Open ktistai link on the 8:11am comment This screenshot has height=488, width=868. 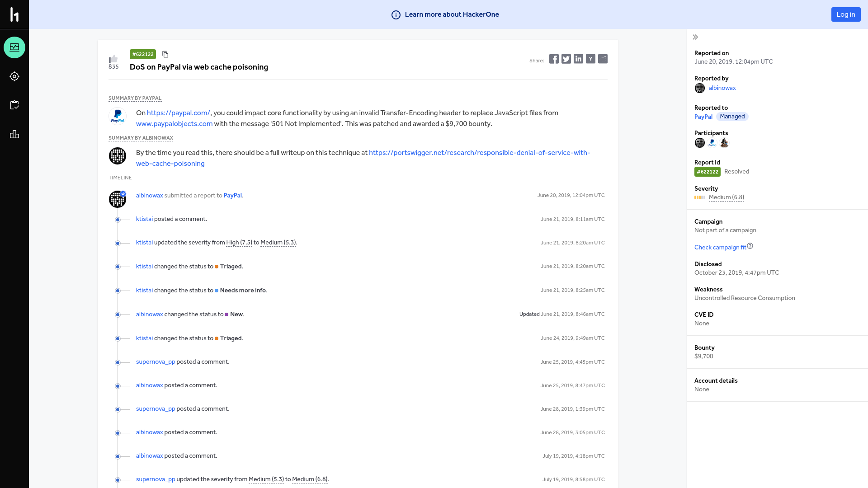pyautogui.click(x=144, y=219)
